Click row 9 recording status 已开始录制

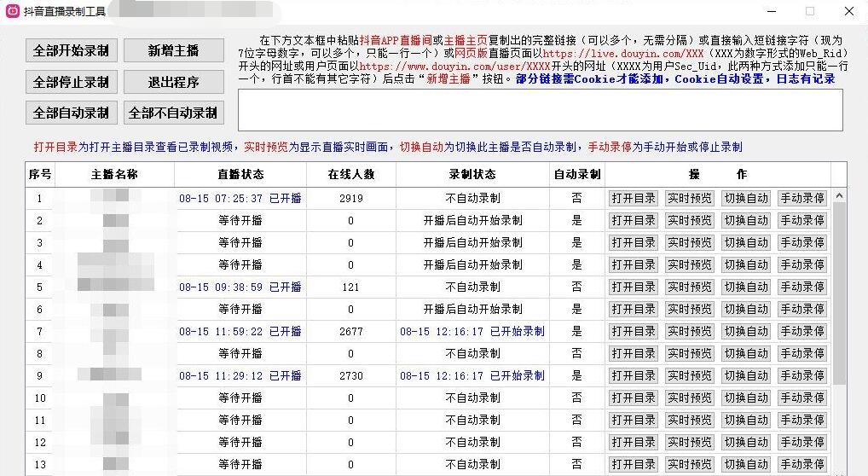tap(472, 375)
